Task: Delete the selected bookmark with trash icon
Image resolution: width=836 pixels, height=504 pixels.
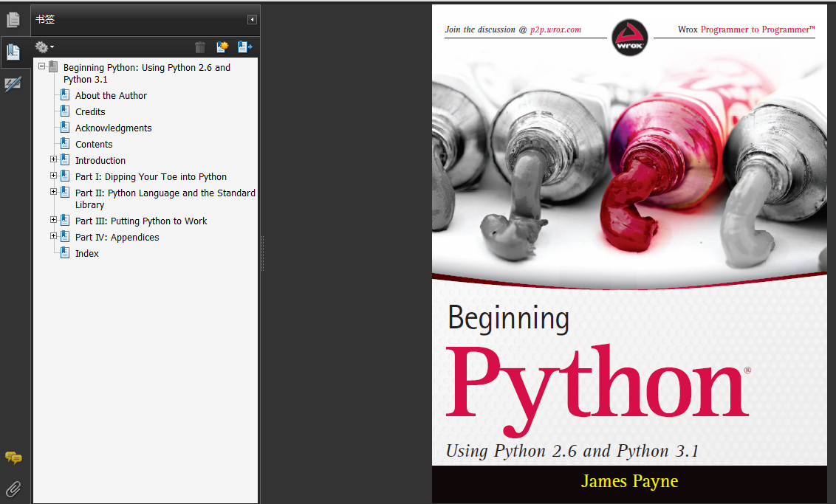Action: point(200,47)
